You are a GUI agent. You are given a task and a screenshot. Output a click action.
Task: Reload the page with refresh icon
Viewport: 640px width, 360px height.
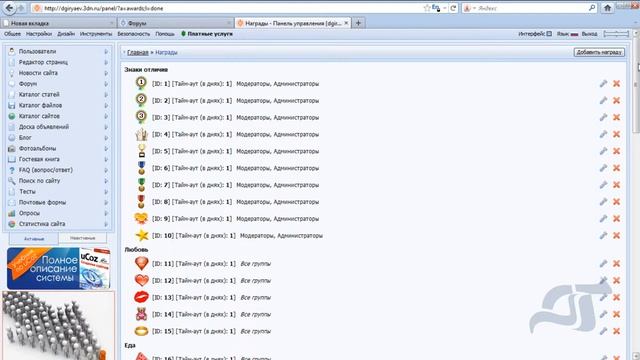453,8
